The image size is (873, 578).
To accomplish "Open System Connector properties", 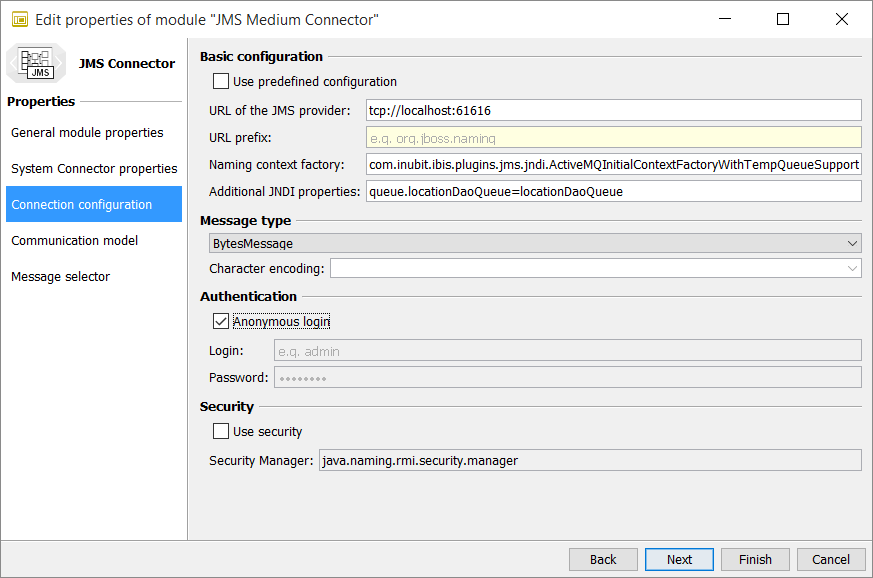I will [93, 168].
